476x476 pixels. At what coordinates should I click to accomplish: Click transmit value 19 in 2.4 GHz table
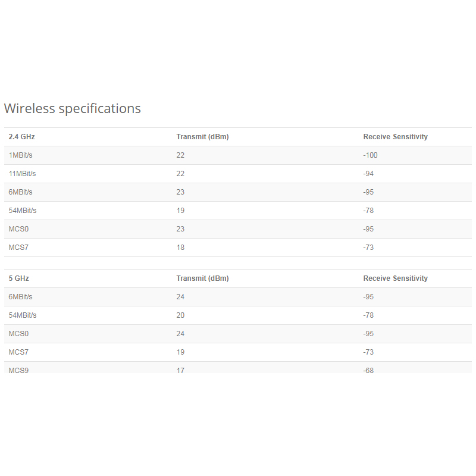(180, 211)
